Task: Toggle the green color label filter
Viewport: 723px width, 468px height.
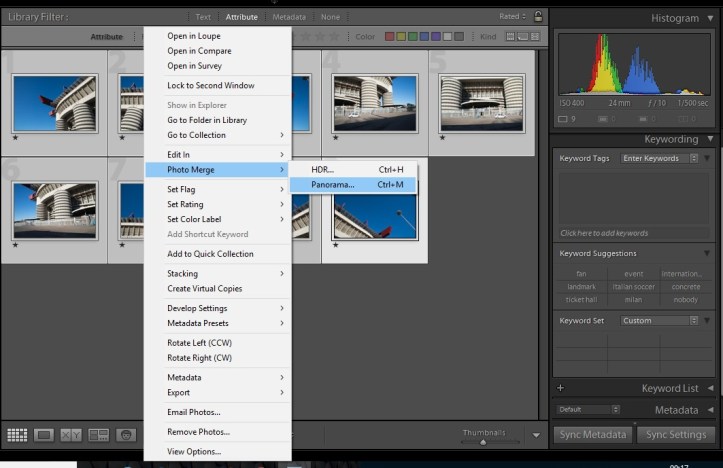Action: pyautogui.click(x=414, y=37)
